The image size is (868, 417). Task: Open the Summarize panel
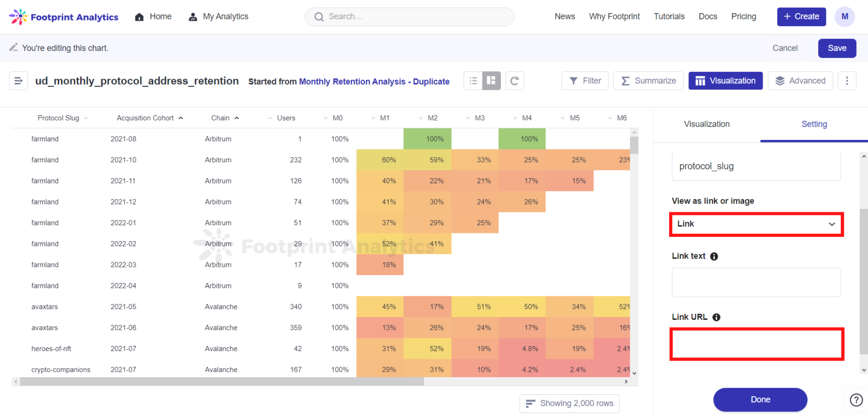pos(648,81)
